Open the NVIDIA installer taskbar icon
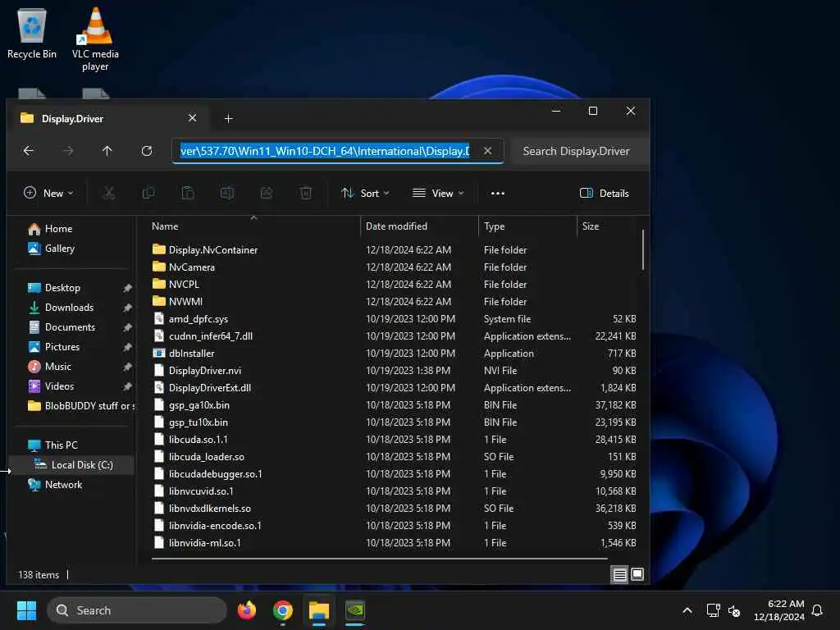This screenshot has width=840, height=630. (355, 610)
